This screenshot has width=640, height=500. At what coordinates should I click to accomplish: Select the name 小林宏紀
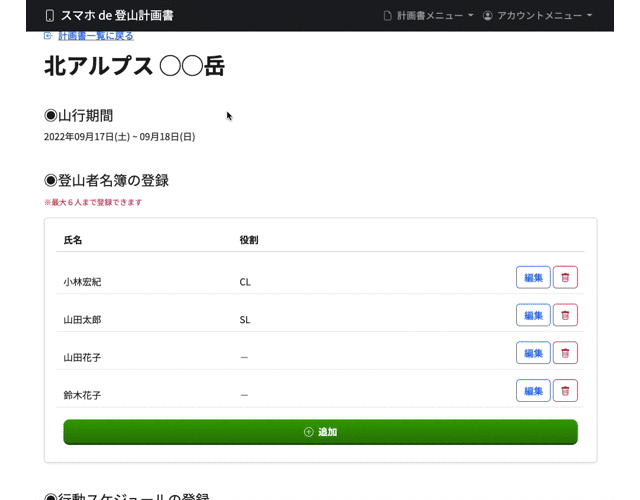82,282
